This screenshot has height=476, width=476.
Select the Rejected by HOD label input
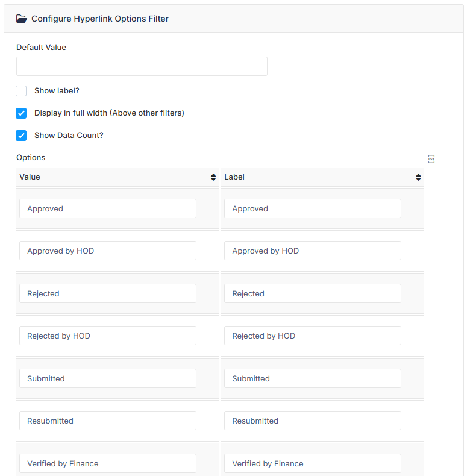tap(313, 336)
